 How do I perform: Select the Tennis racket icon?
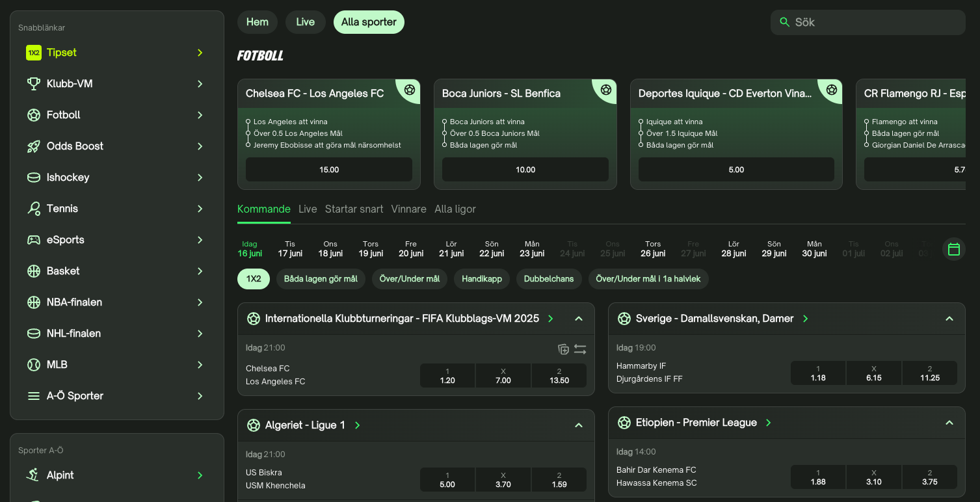click(x=34, y=209)
